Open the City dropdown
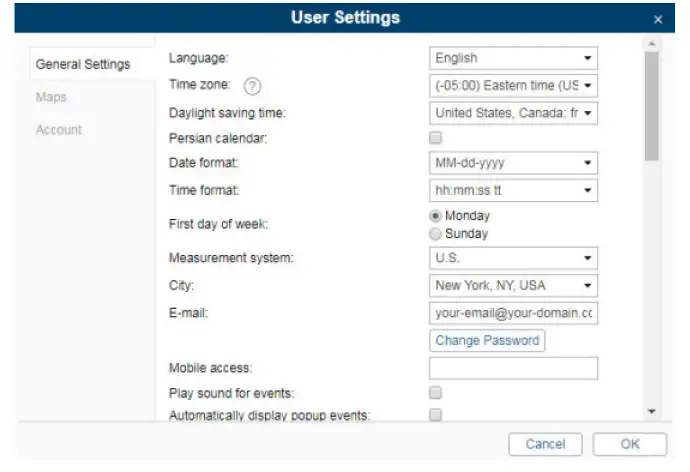690x472 pixels. coord(513,285)
